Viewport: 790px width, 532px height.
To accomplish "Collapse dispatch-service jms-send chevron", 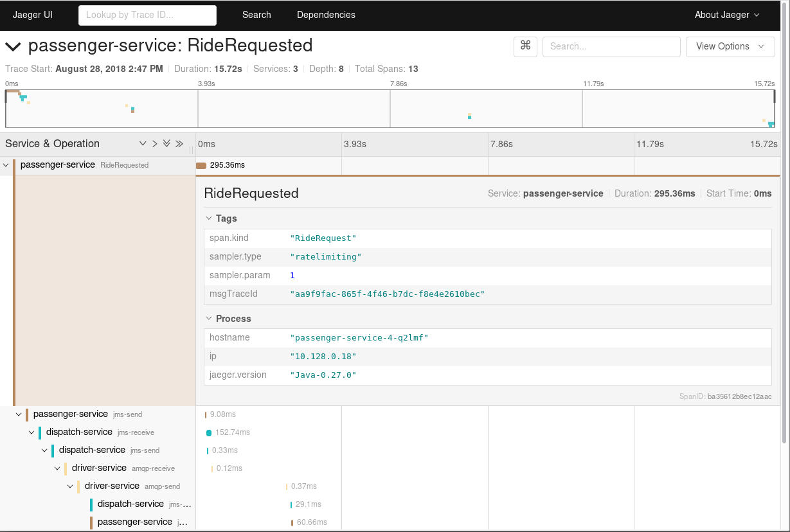I will tap(44, 450).
